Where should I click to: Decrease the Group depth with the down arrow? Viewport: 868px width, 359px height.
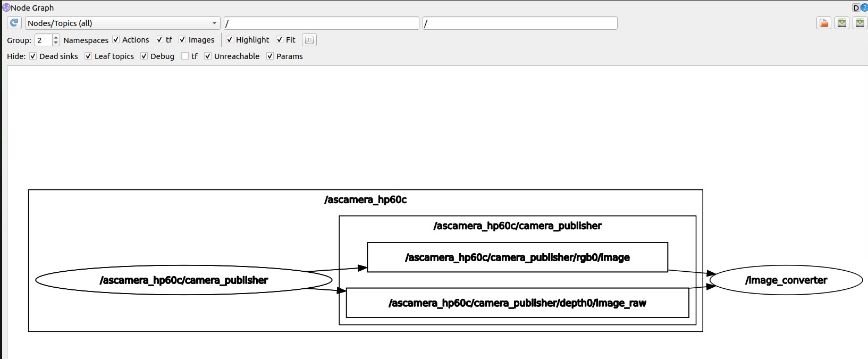coord(56,43)
